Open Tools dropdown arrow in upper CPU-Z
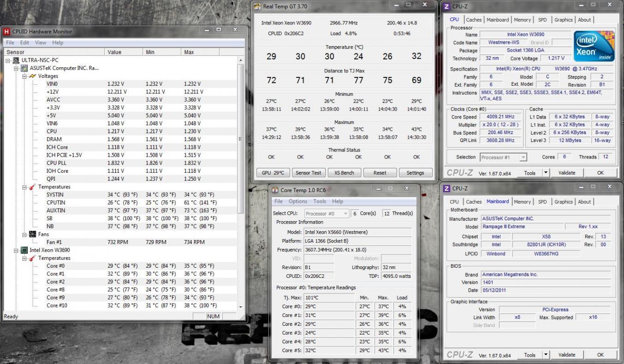This screenshot has height=364, width=624. pyautogui.click(x=546, y=173)
